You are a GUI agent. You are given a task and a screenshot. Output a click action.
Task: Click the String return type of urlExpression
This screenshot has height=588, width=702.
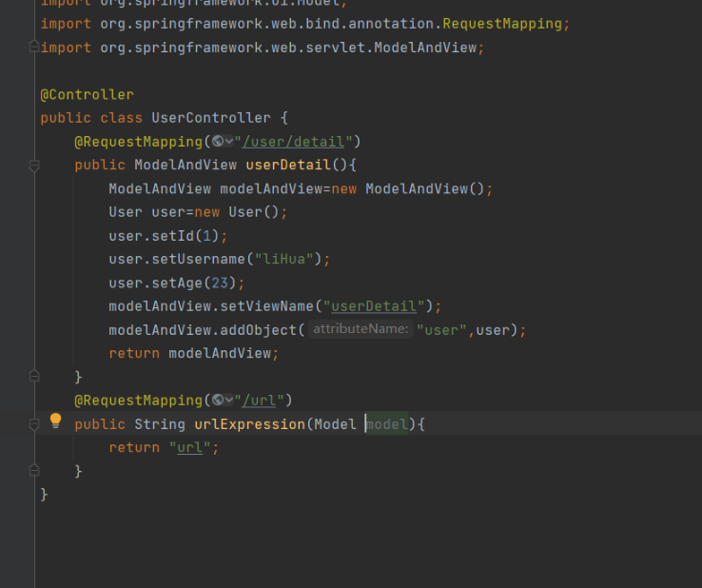pyautogui.click(x=160, y=424)
